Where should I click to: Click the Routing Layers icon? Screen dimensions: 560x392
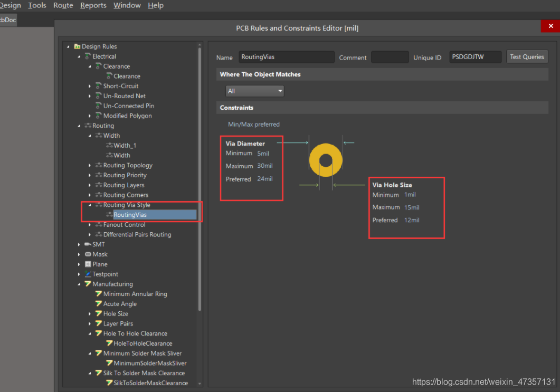click(x=99, y=185)
